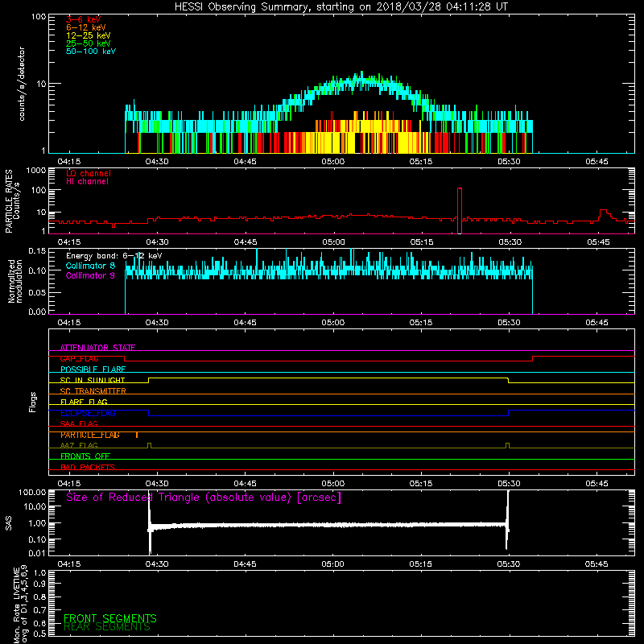
Task: Select the HI channel legend label
Action: tap(87, 182)
